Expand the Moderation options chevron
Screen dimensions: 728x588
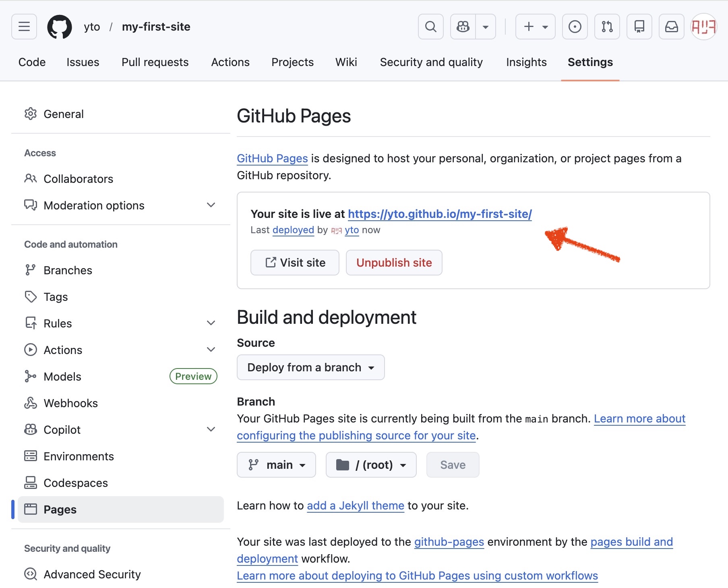211,205
